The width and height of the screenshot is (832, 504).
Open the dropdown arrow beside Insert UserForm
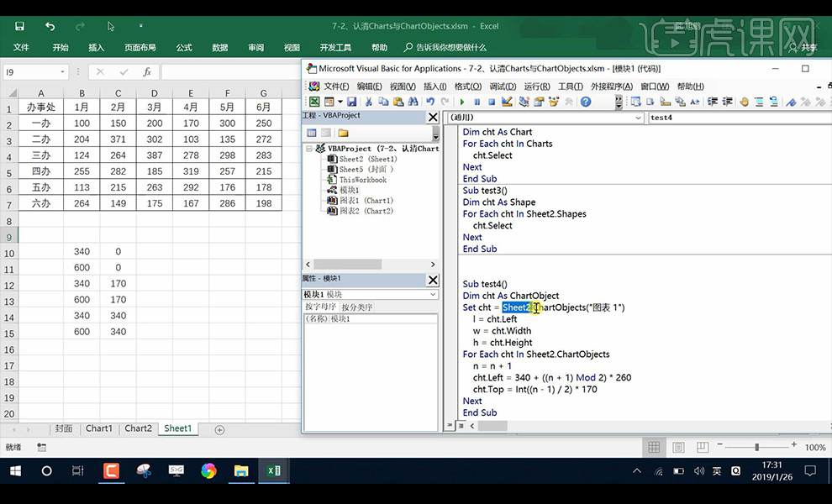340,102
